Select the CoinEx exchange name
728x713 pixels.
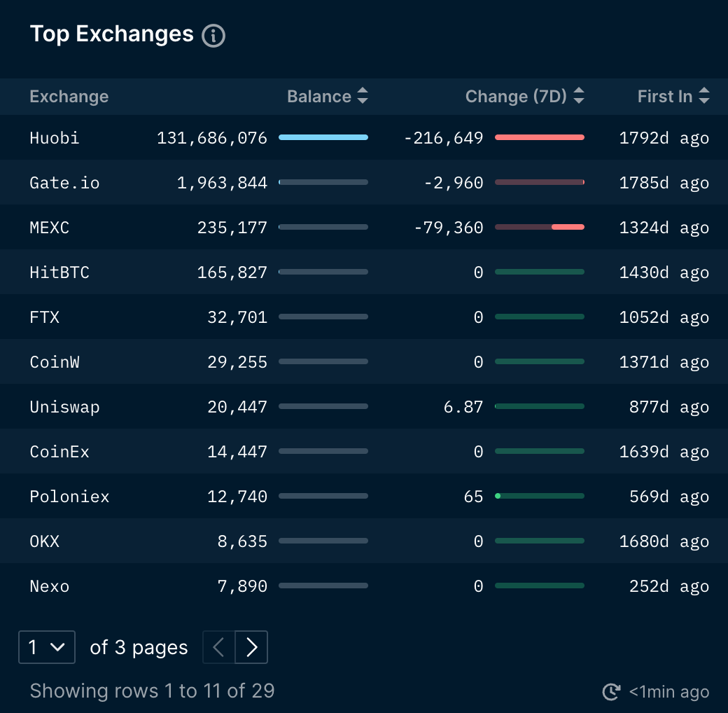point(59,452)
